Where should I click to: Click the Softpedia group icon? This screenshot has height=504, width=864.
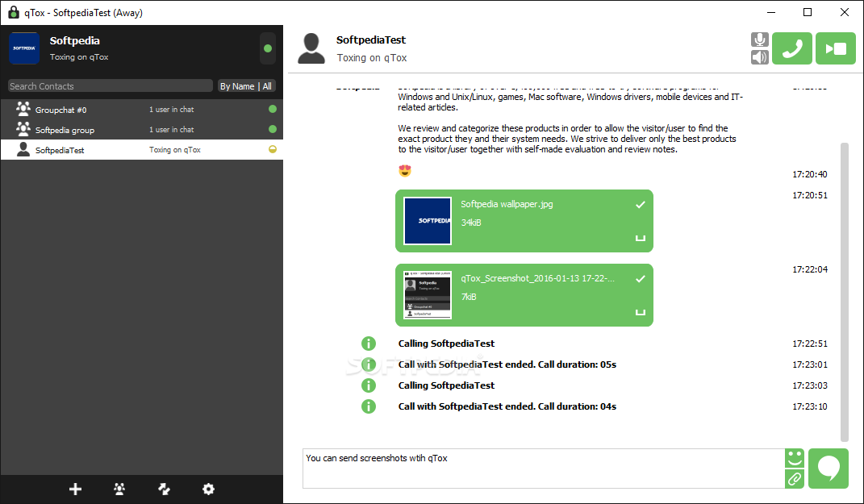point(23,129)
